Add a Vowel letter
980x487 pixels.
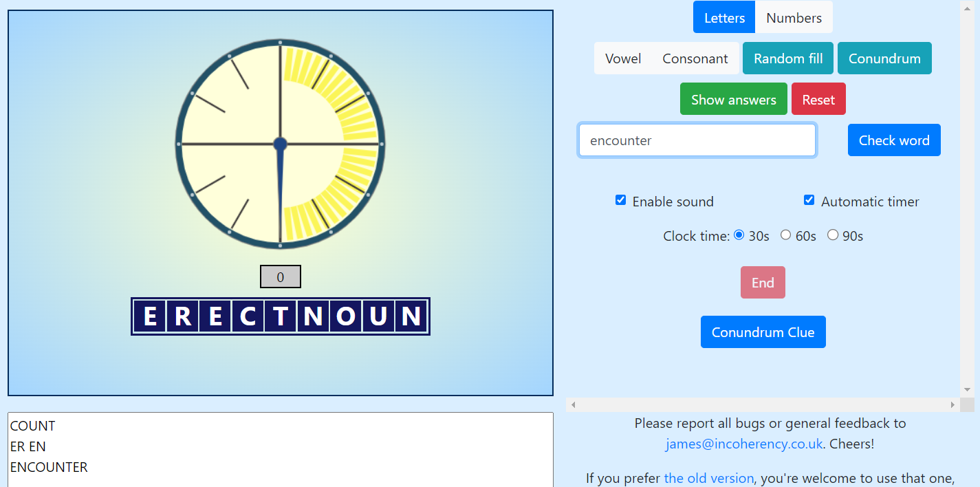(x=623, y=58)
